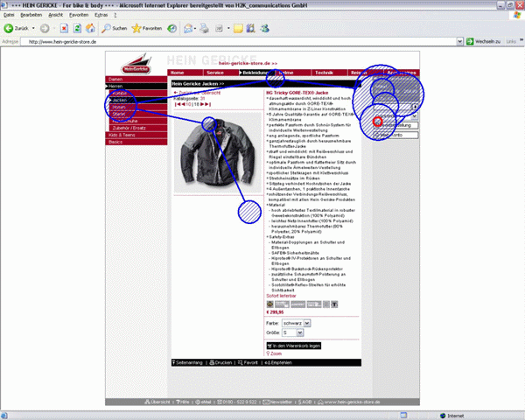Click the Zurück zur Übersicht link
This screenshot has height=420, width=525.
(197, 93)
